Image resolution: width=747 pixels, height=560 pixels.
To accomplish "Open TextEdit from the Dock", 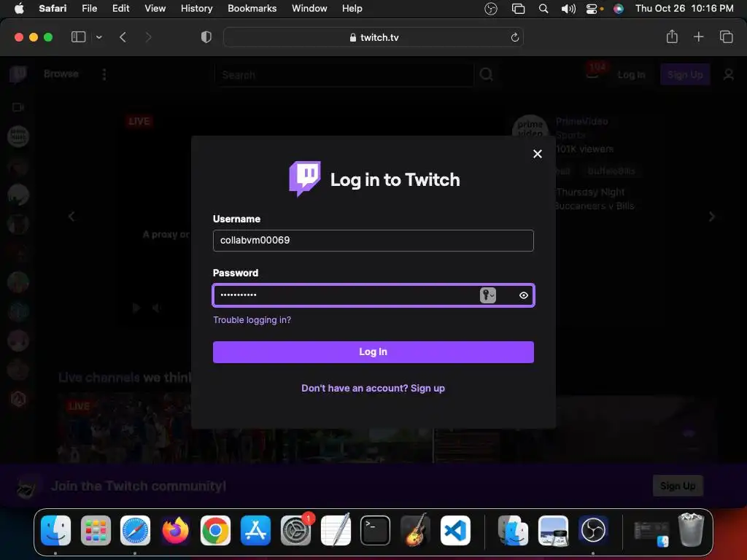I will (x=336, y=529).
